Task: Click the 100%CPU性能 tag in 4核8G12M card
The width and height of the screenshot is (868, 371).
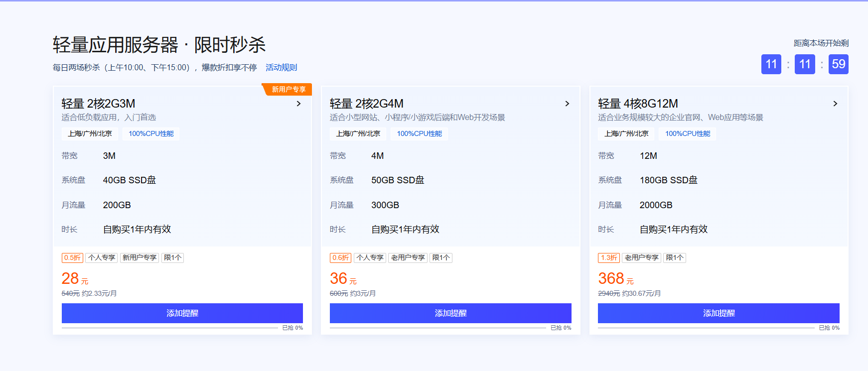Action: pyautogui.click(x=688, y=133)
